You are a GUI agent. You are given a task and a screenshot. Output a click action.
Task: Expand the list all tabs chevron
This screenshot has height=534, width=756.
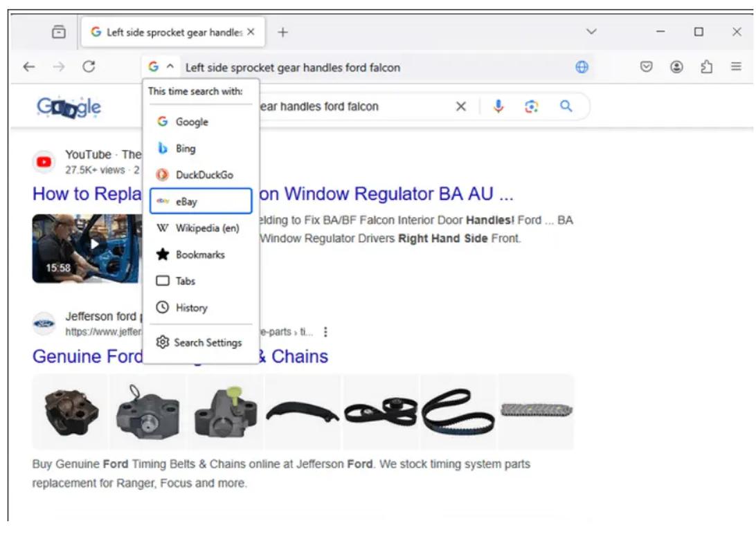coord(592,32)
